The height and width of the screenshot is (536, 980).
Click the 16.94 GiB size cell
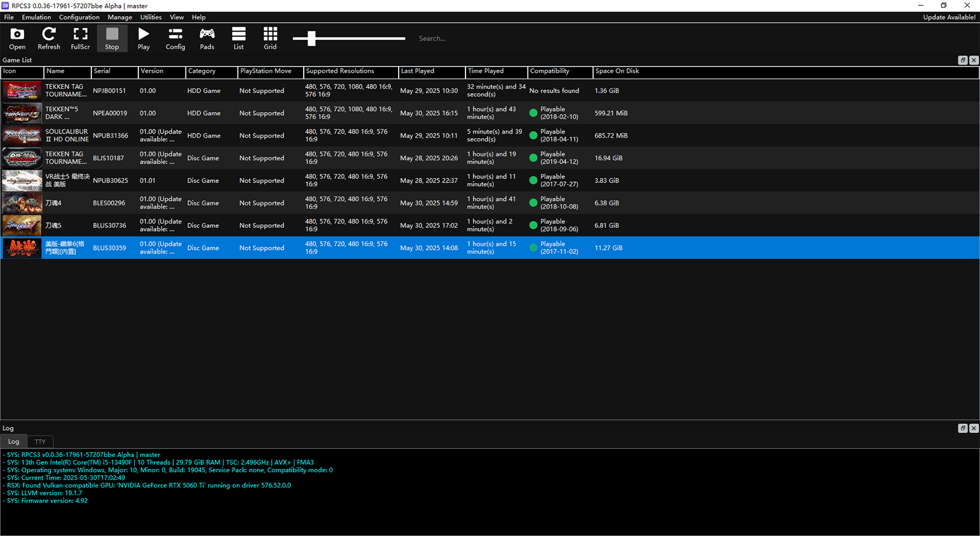pos(608,158)
